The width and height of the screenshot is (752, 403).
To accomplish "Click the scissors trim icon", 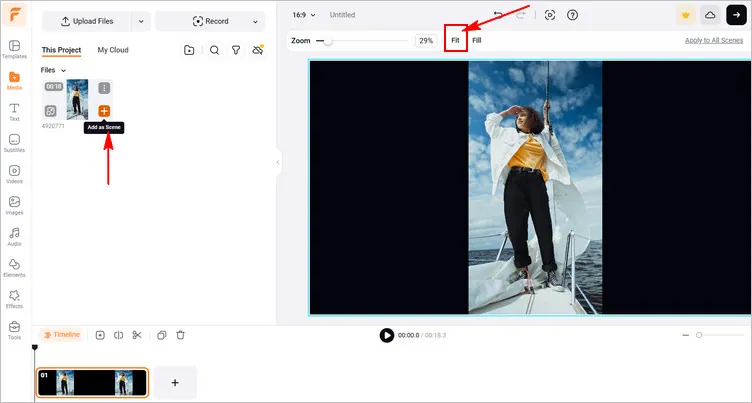I will point(137,335).
